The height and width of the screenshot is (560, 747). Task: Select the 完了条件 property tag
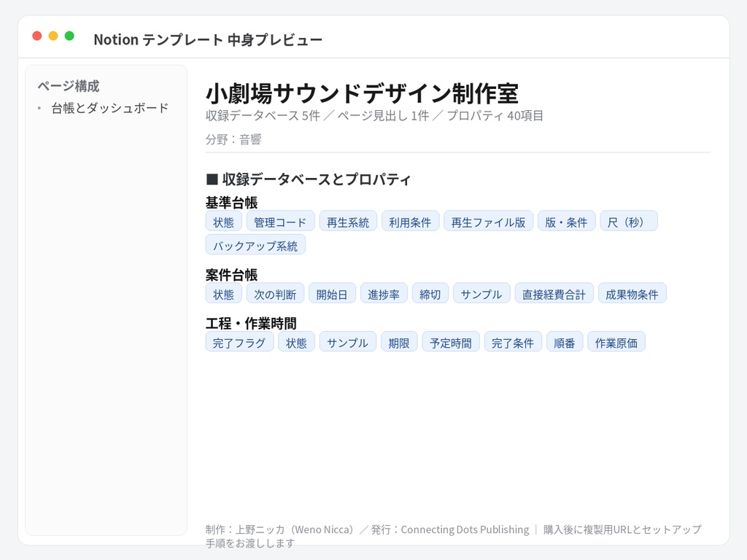click(x=513, y=342)
